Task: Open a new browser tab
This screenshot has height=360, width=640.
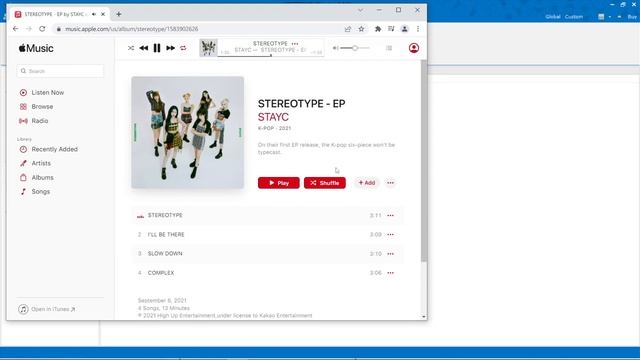Action: 118,14
